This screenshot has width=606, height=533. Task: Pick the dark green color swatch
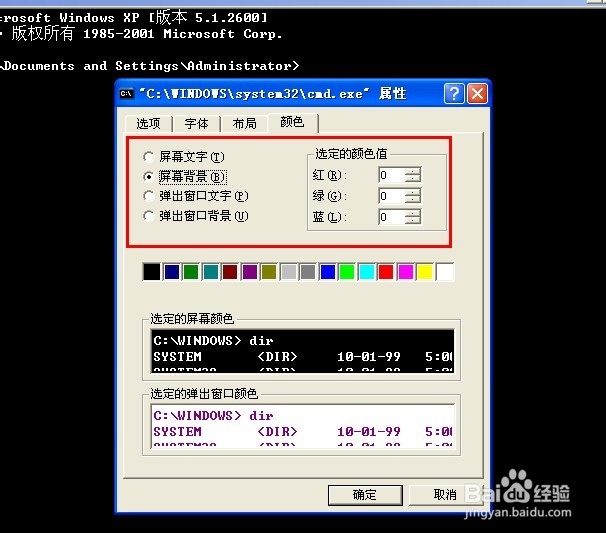[191, 272]
